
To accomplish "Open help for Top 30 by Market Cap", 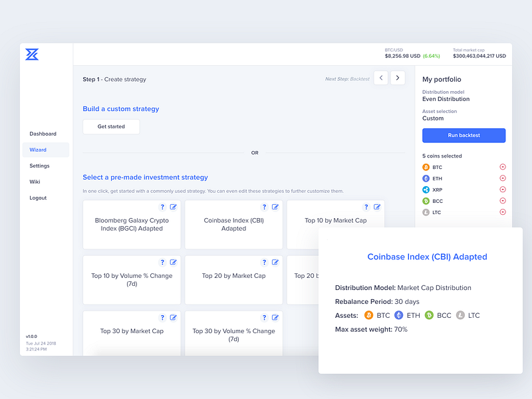I will (x=162, y=318).
